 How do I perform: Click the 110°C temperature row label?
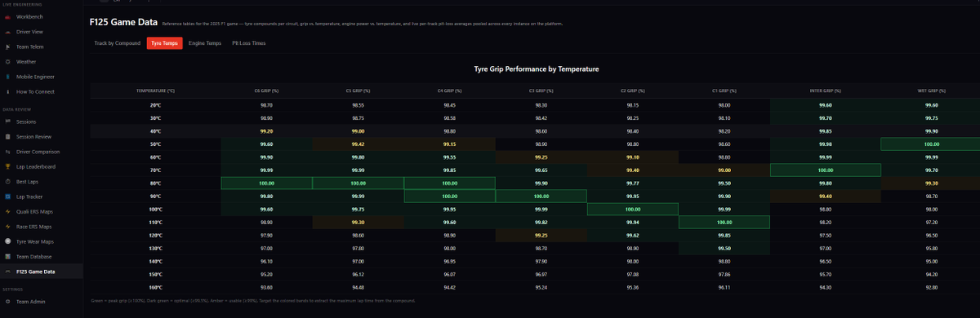pos(155,222)
